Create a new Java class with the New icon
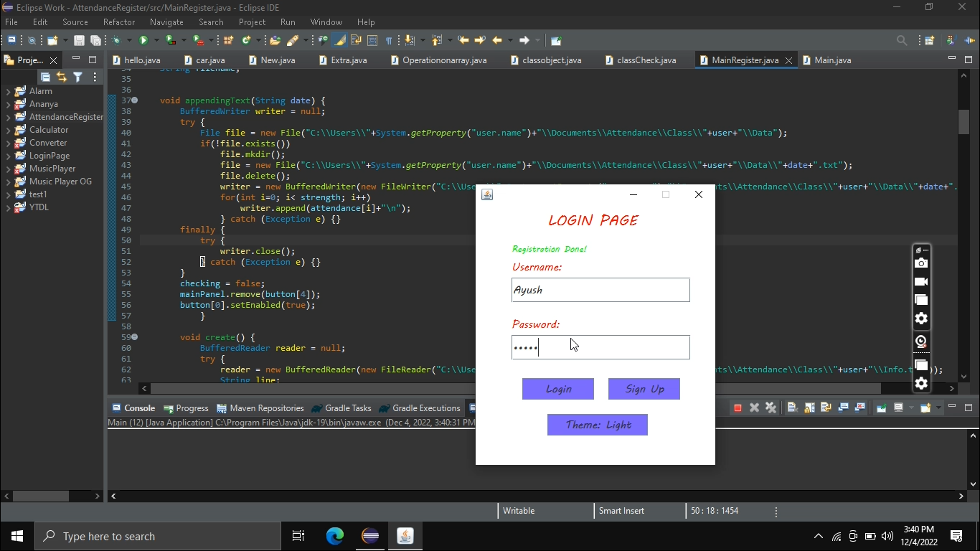 (52, 40)
